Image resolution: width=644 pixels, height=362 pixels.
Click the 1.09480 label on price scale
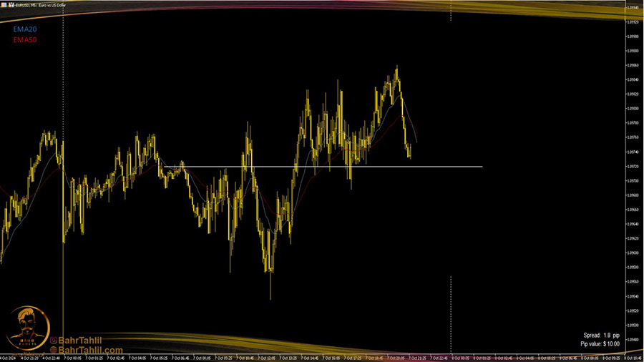[x=633, y=340]
